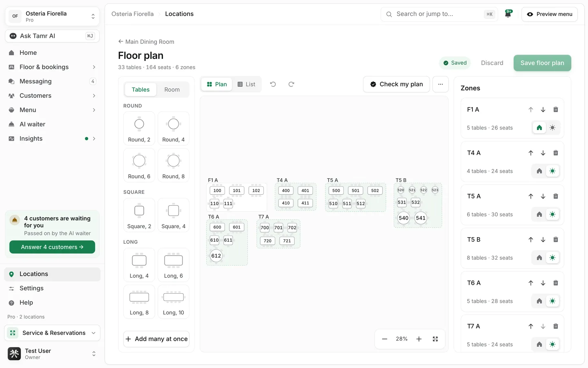Open the notifications bell icon
The height and width of the screenshot is (368, 588).
coord(508,14)
